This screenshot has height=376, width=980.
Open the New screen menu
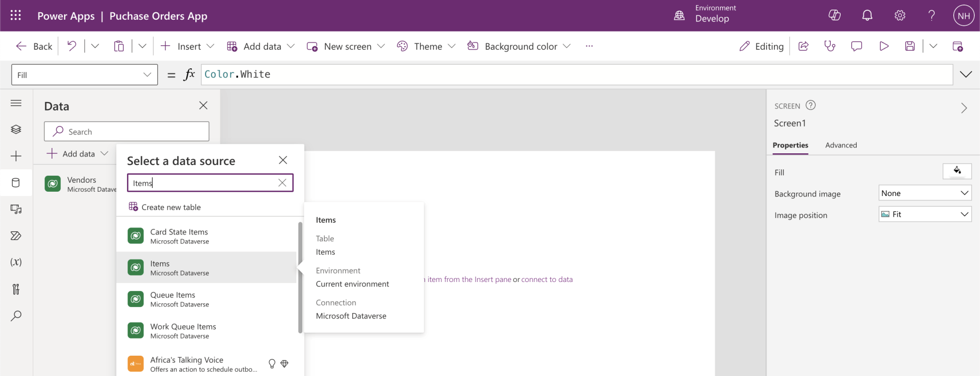pyautogui.click(x=346, y=46)
